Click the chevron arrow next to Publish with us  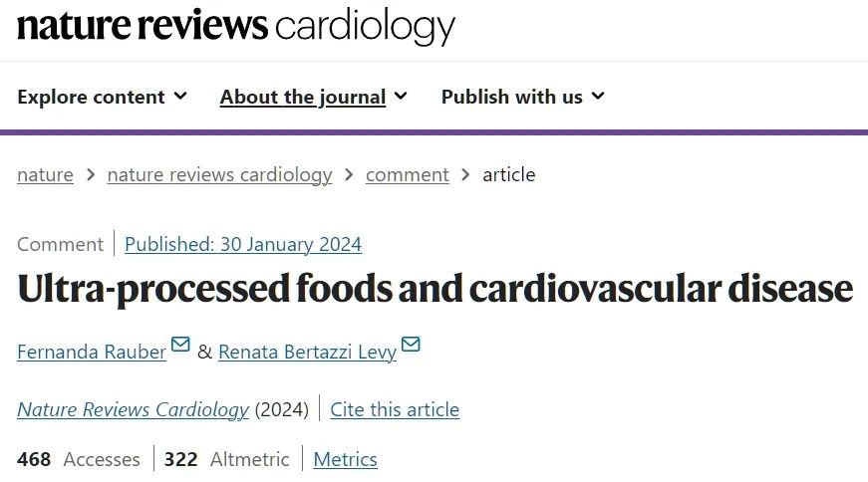click(598, 97)
